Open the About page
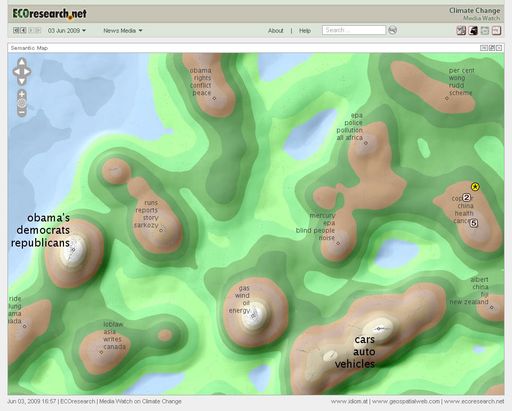Screen dimensions: 512x411 (x=276, y=31)
